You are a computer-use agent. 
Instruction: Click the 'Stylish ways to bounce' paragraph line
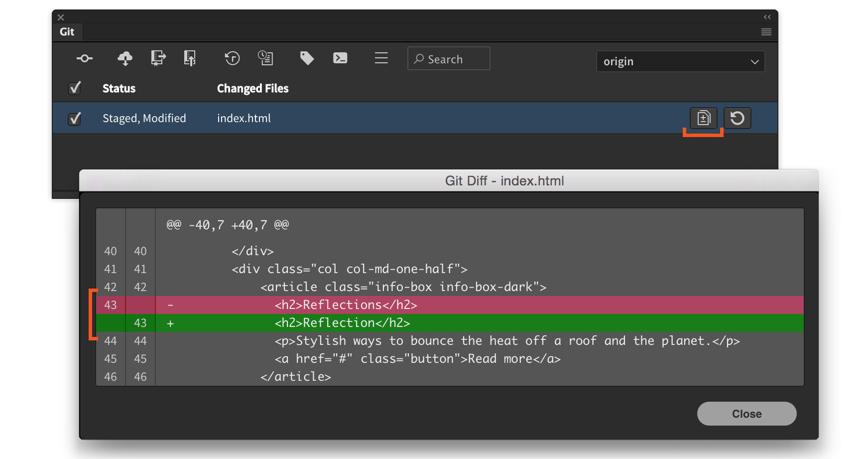coord(450,341)
